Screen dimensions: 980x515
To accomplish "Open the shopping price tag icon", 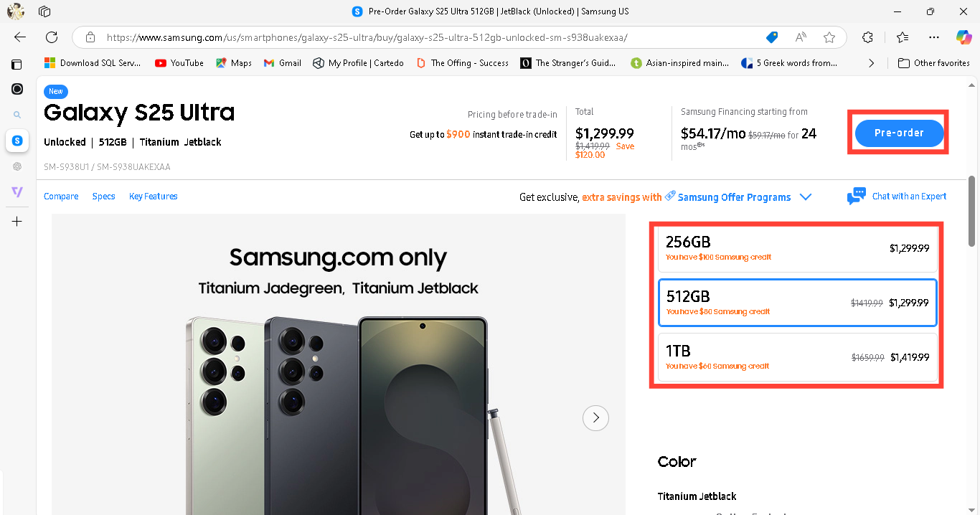I will [772, 37].
